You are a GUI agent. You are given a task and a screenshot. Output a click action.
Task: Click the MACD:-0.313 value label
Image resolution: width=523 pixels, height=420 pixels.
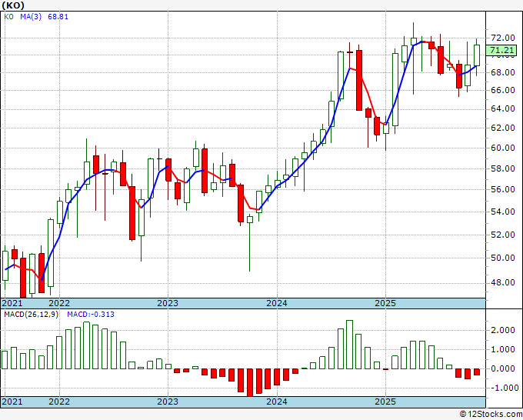click(91, 315)
